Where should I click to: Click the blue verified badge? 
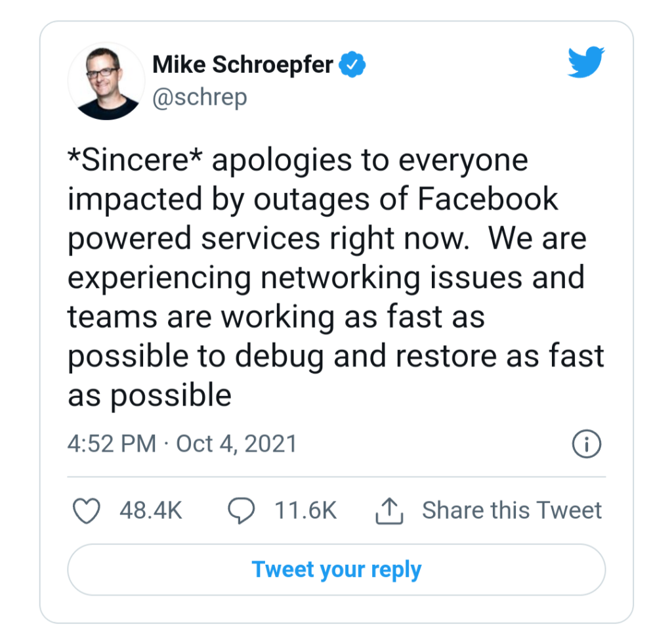[x=352, y=65]
